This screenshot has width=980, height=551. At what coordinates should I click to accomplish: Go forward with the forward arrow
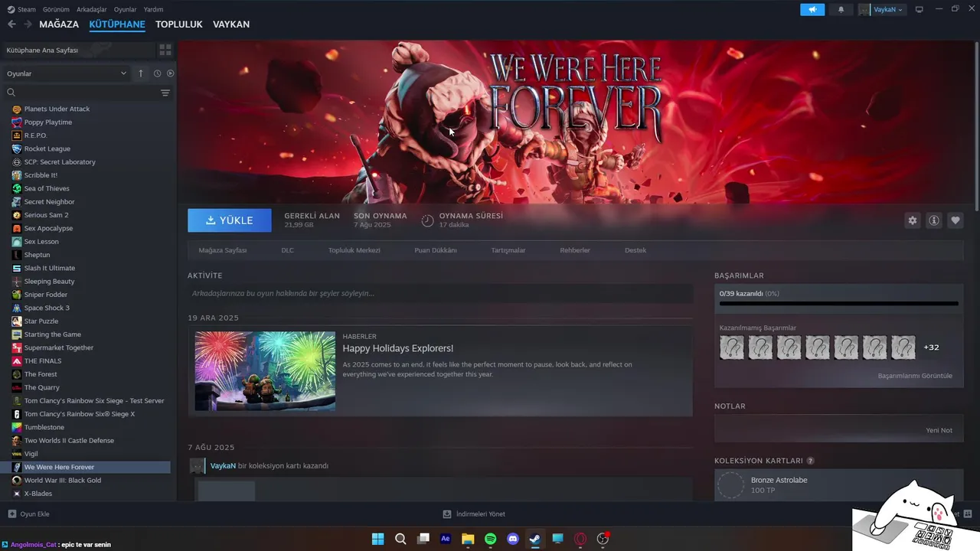click(28, 24)
